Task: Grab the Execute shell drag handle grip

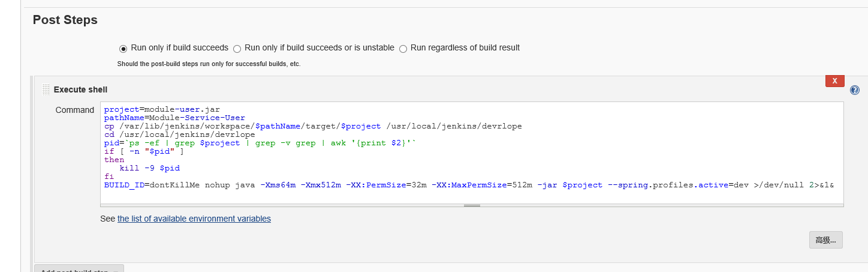Action: point(46,89)
